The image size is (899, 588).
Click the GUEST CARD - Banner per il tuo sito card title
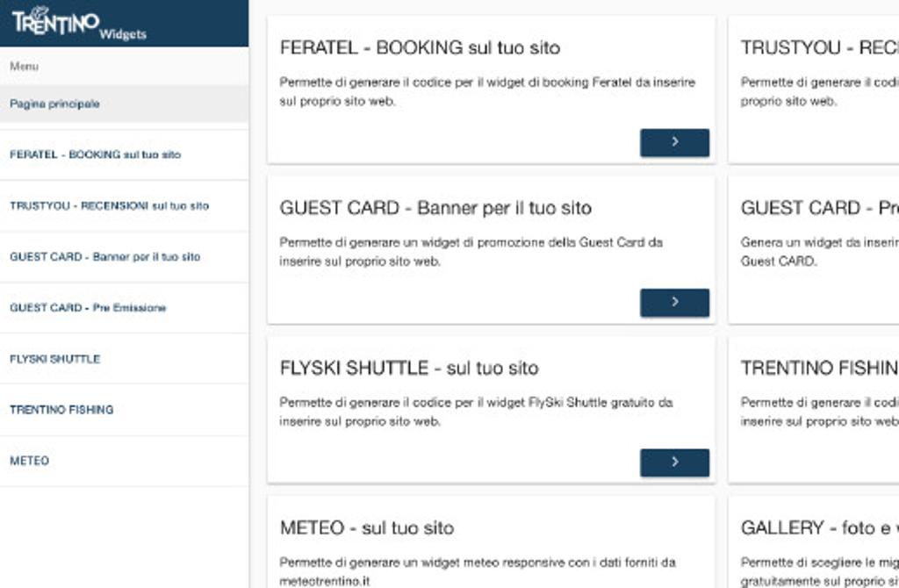pos(435,207)
